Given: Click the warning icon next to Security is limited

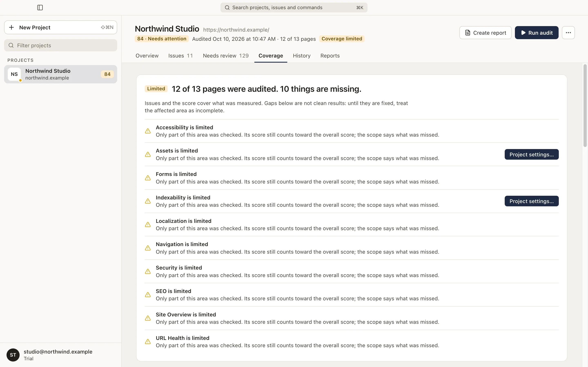Looking at the screenshot, I should [148, 271].
